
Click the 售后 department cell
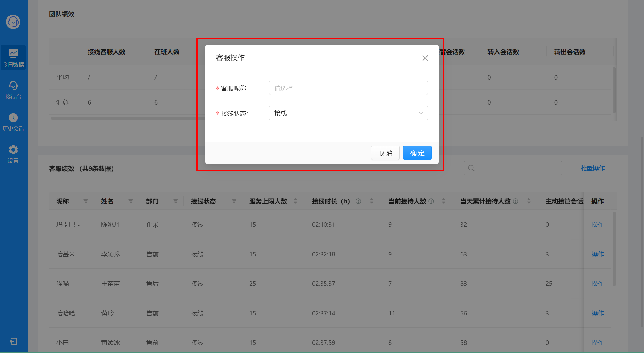(152, 284)
